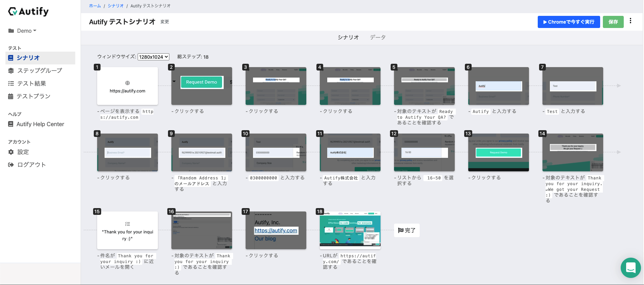This screenshot has height=285, width=644.
Task: Click the Demo folder icon
Action: point(11,31)
